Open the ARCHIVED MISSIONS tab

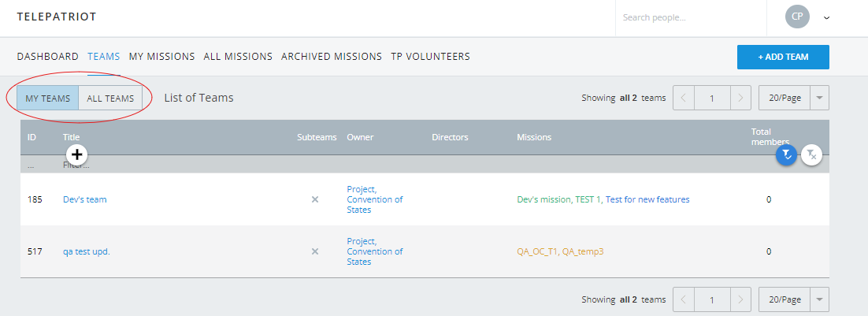(x=331, y=57)
